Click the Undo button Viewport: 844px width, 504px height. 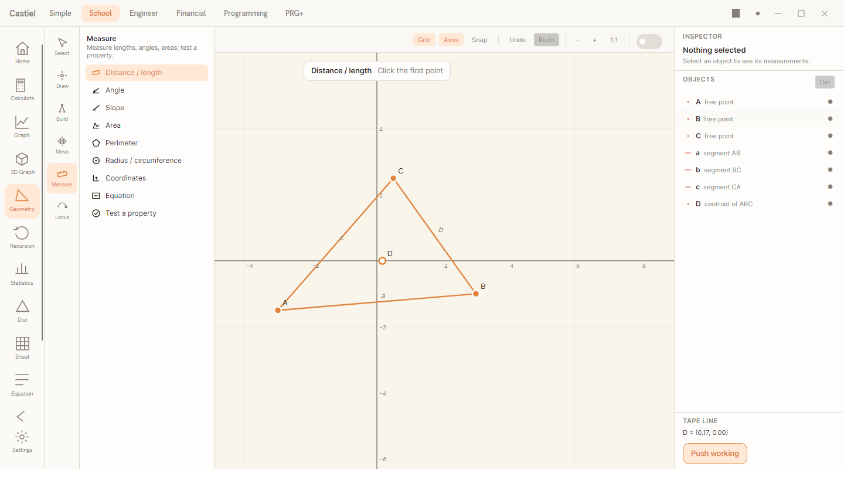point(518,40)
